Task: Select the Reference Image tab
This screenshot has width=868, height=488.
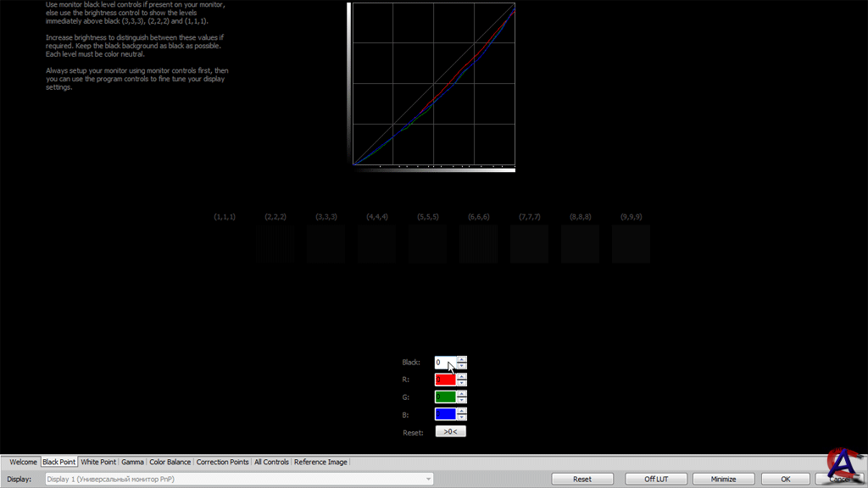Action: pos(320,462)
